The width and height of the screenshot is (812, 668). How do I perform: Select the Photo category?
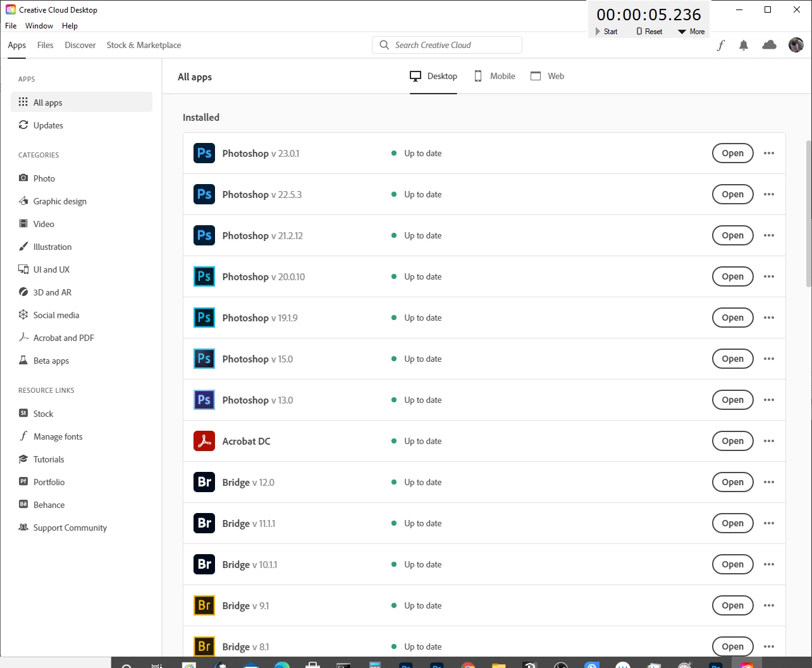pyautogui.click(x=82, y=178)
